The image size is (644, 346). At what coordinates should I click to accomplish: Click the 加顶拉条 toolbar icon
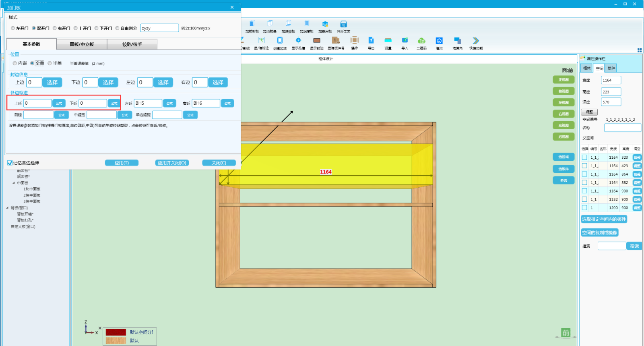coord(270,24)
